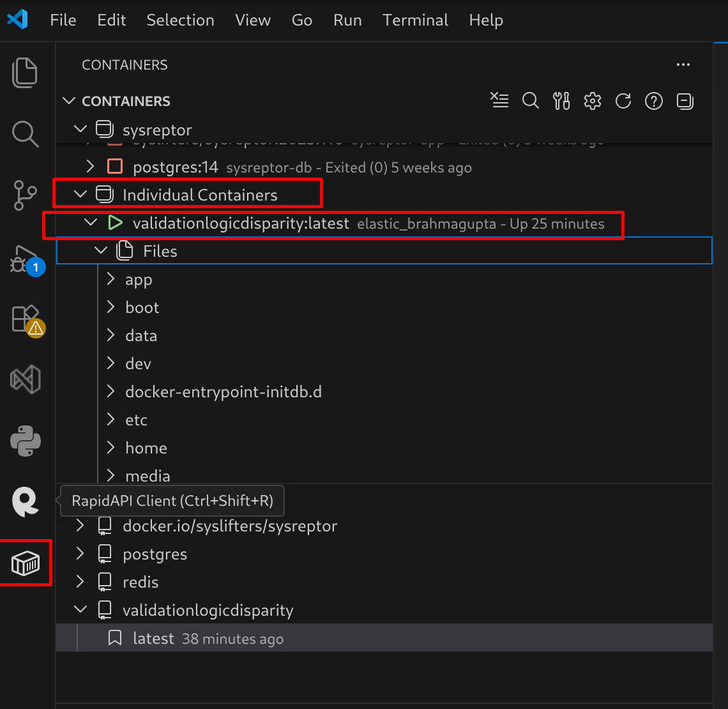Open the Terminal menu
Screen dimensions: 728x709
point(416,20)
